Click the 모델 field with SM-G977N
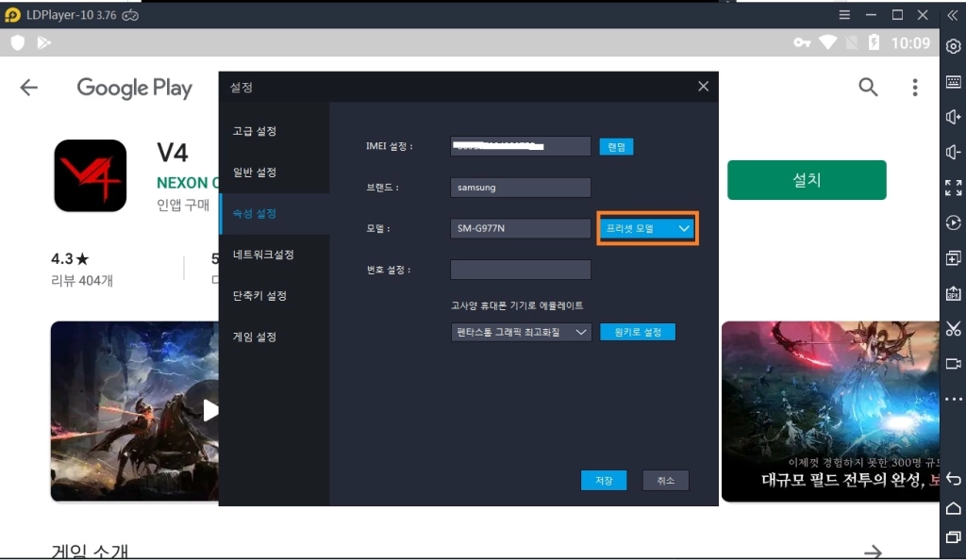Screen dimensions: 966x560 [521, 228]
